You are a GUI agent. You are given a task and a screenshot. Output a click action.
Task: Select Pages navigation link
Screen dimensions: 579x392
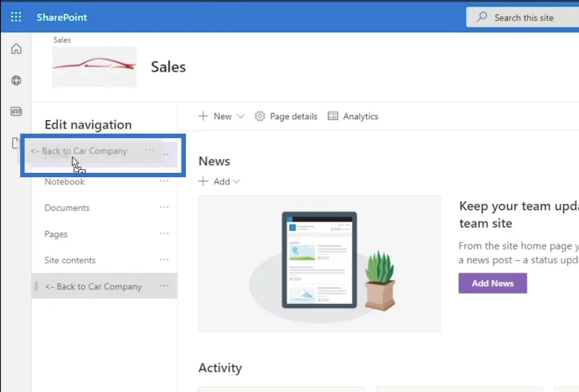(56, 234)
